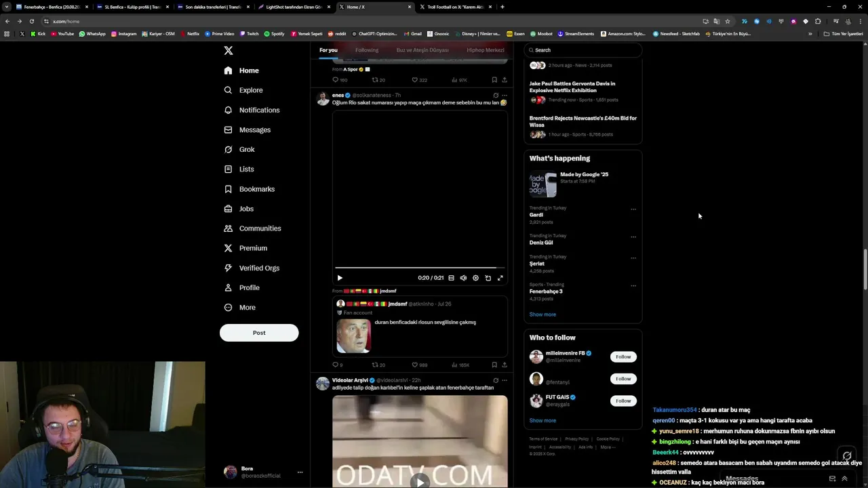Open the More menu in the sidebar

[239, 307]
